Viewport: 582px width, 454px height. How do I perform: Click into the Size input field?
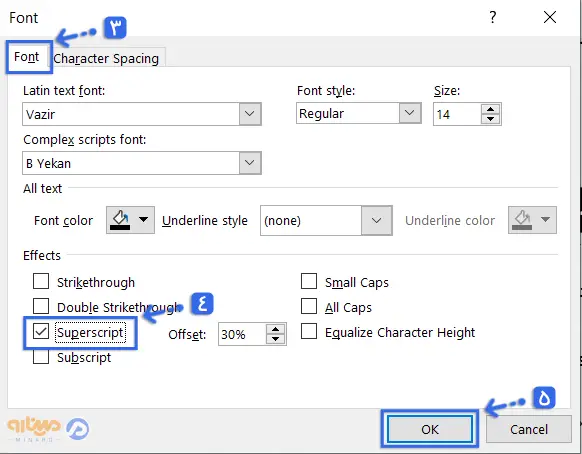pos(457,114)
